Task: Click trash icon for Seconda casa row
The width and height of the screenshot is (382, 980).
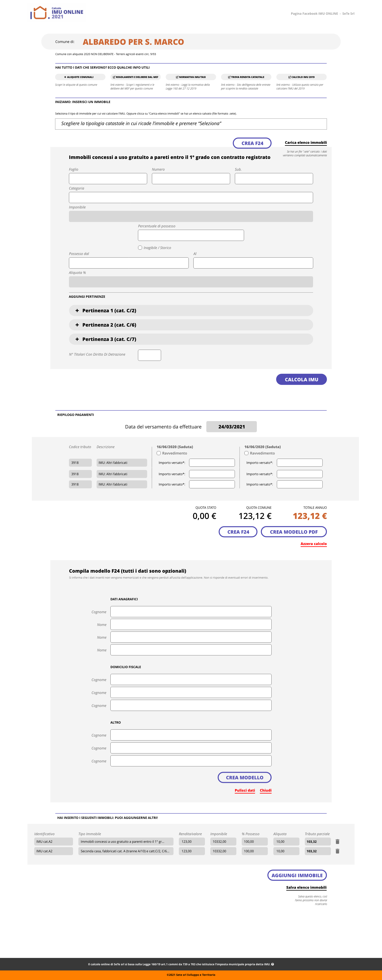Action: click(x=337, y=851)
